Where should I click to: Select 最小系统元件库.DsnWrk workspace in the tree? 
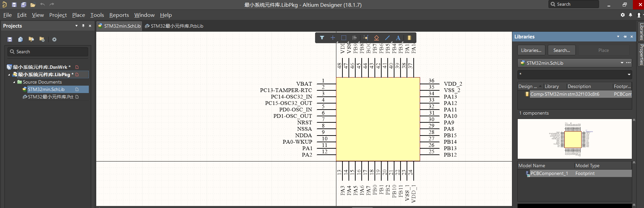point(42,67)
